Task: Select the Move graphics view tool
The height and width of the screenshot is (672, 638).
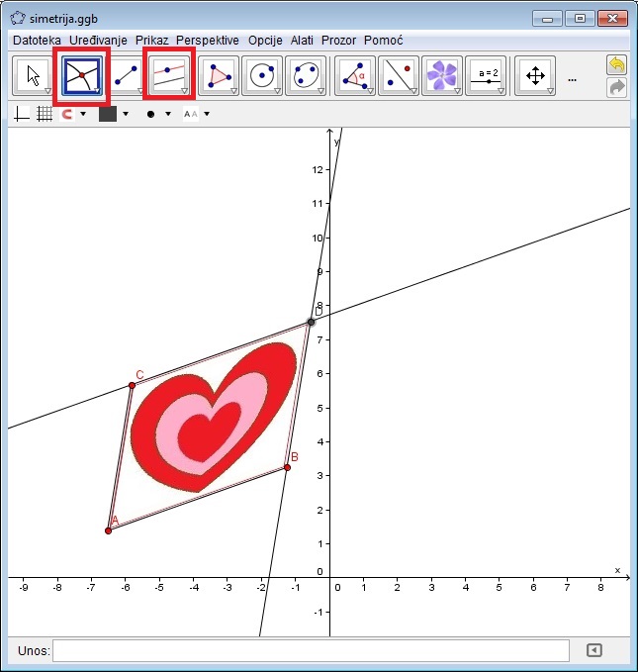Action: (x=535, y=75)
